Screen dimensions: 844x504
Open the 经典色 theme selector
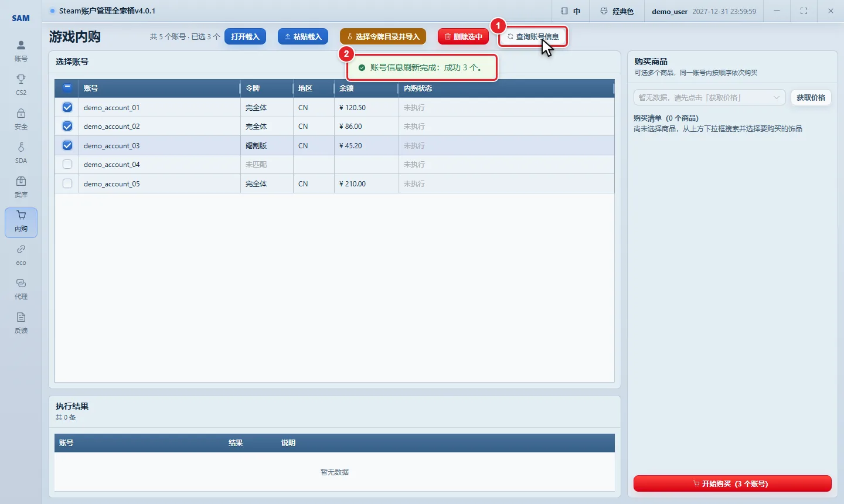(x=617, y=11)
